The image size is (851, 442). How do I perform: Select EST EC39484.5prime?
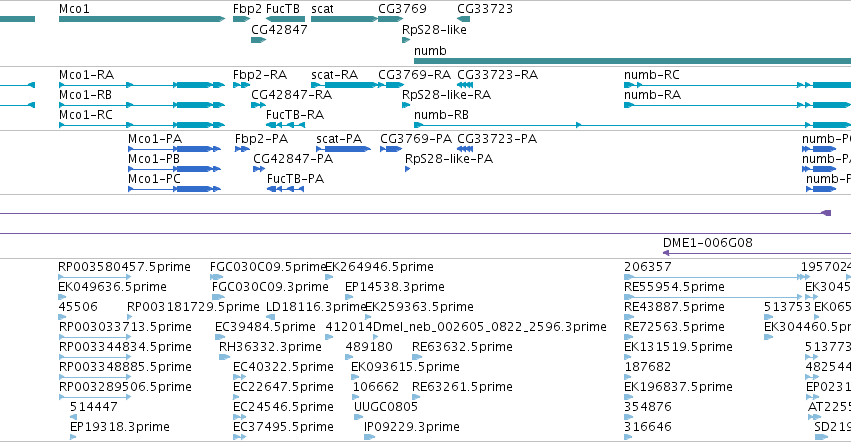(x=219, y=337)
